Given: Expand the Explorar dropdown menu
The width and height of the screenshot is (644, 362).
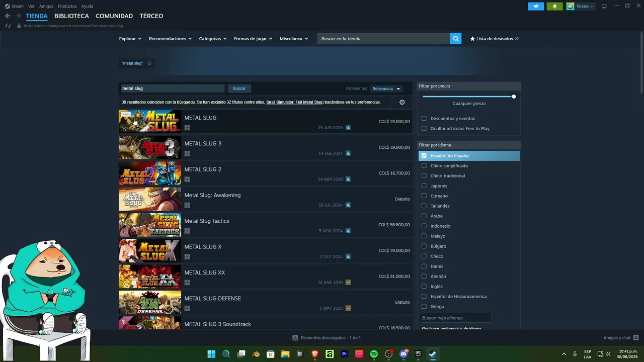Looking at the screenshot, I should point(130,39).
